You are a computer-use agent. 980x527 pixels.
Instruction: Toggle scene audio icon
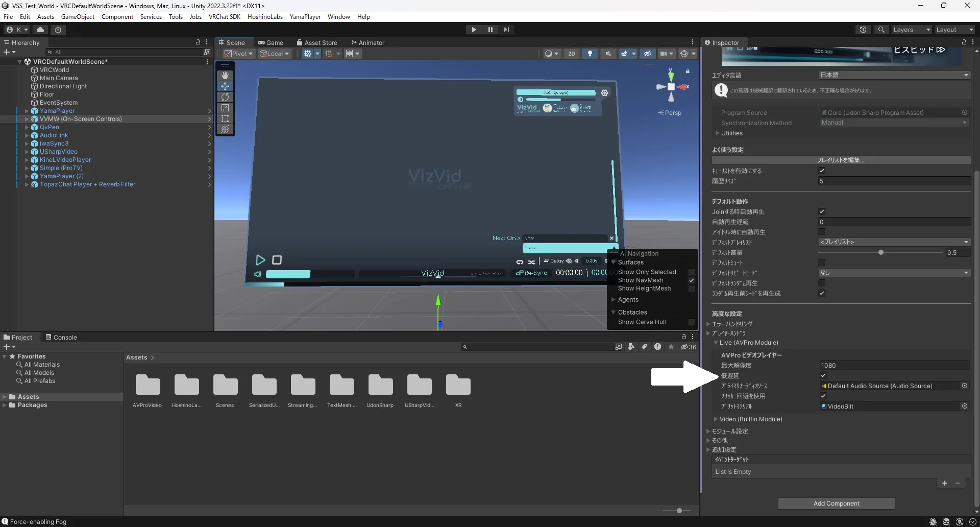coord(608,54)
